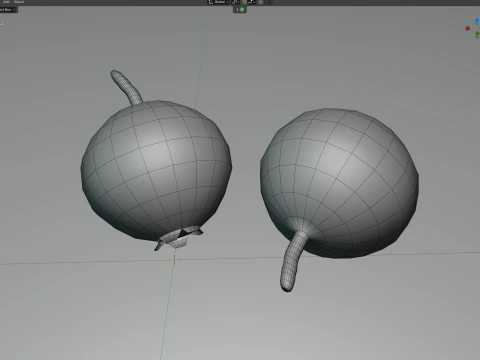Open the pivot point selector icon
The width and height of the screenshot is (480, 360).
point(236,2)
